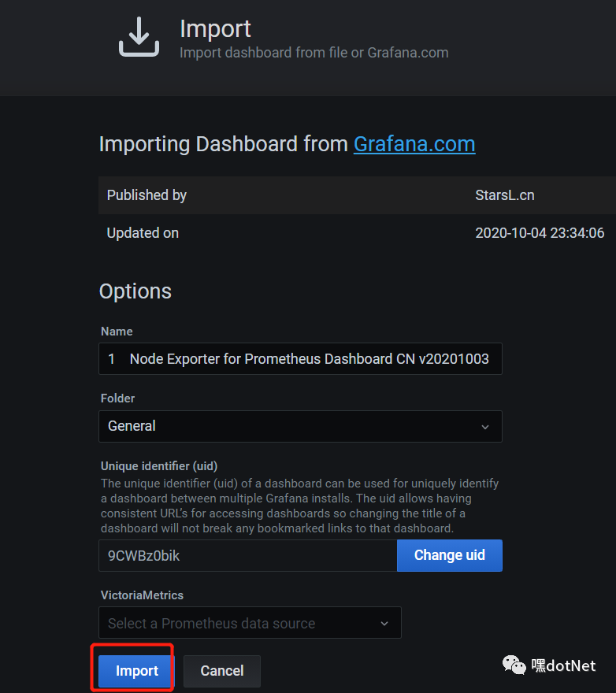Select the StarsL.cn publisher text

tap(505, 195)
